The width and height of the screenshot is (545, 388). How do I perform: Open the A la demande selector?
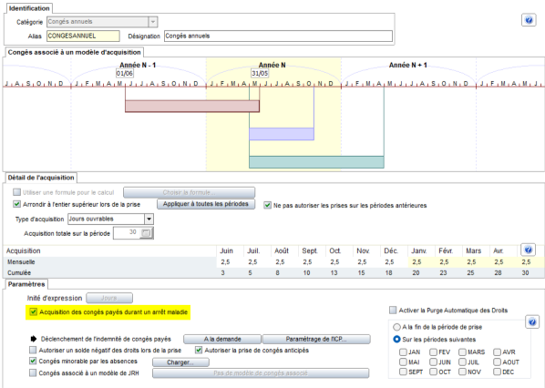222,339
